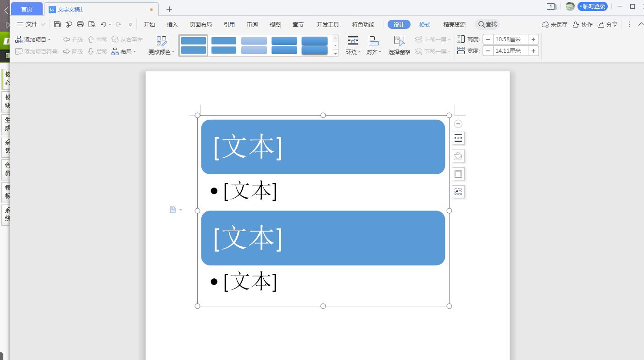Viewport: 644px width, 360px height.
Task: Expand the quick access toolbar customize arrow
Action: click(x=130, y=24)
